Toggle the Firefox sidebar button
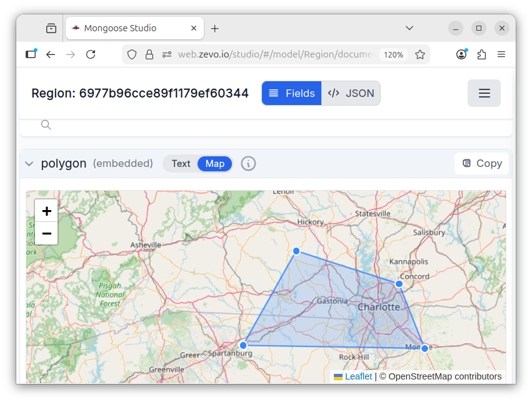 coord(31,54)
